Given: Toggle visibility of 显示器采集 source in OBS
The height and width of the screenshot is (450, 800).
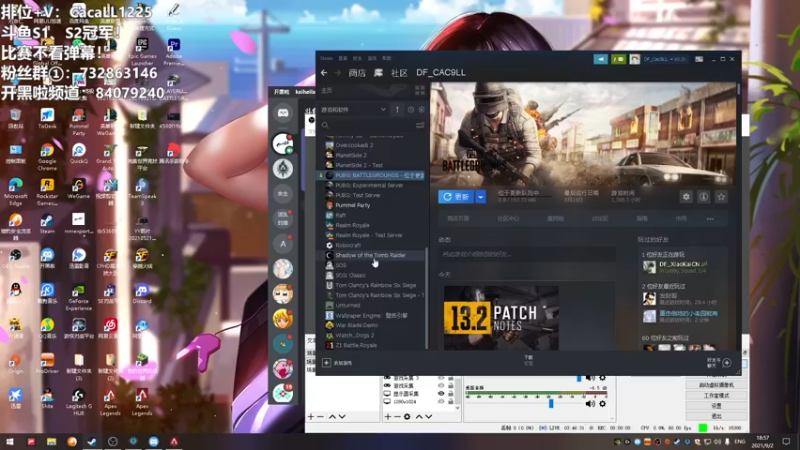Looking at the screenshot, I should pyautogui.click(x=441, y=394).
